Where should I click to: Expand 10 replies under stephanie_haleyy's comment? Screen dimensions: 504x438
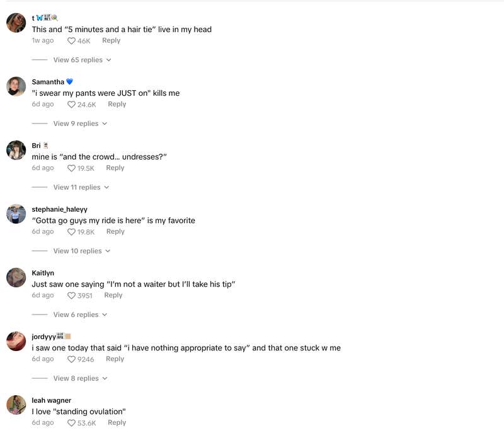point(77,251)
